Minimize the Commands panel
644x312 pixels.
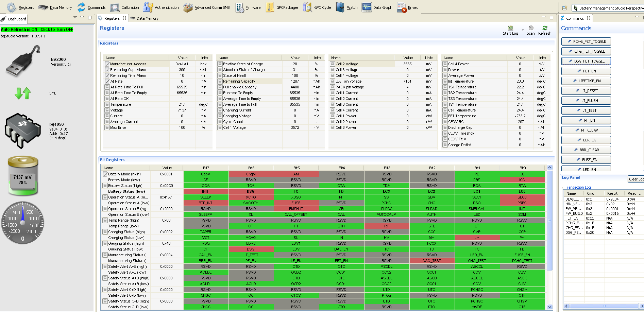(x=637, y=17)
